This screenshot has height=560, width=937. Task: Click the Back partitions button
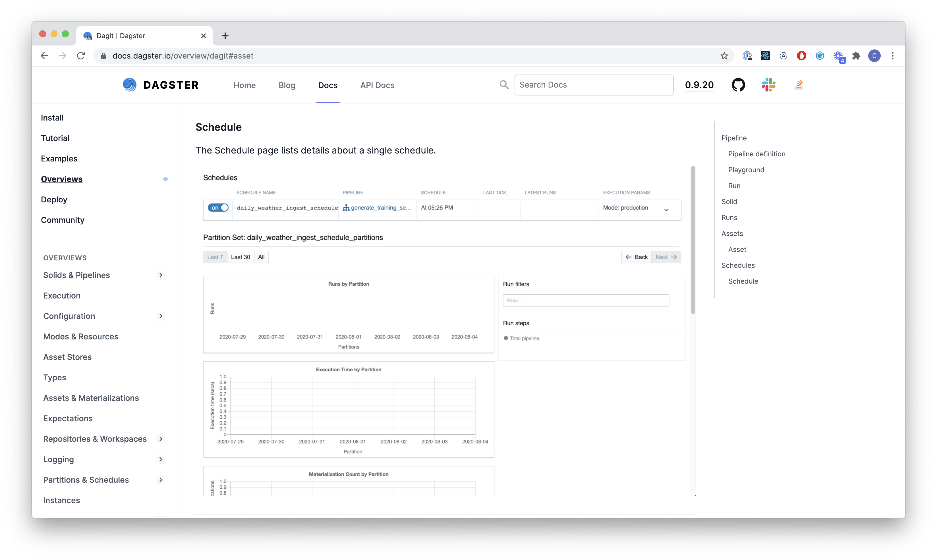tap(636, 257)
